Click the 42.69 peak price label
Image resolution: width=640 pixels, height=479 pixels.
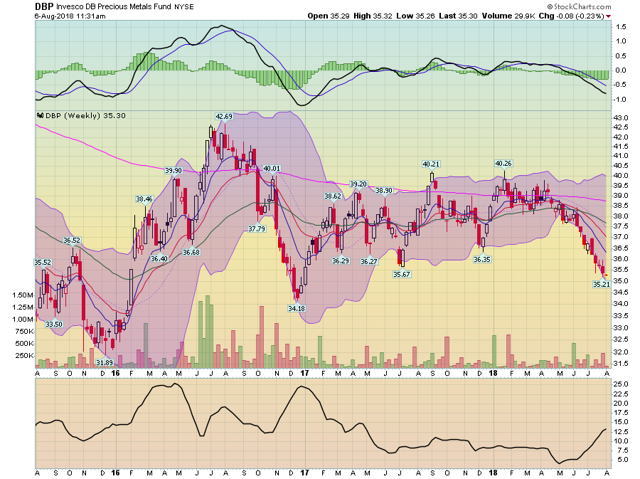click(x=224, y=117)
